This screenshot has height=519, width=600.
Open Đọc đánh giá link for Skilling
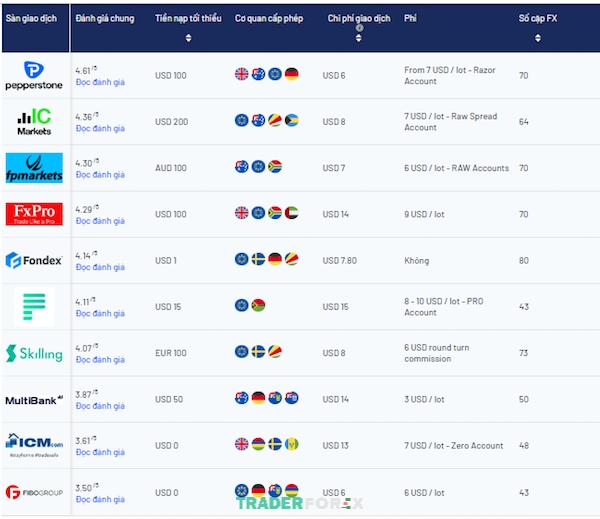point(100,360)
